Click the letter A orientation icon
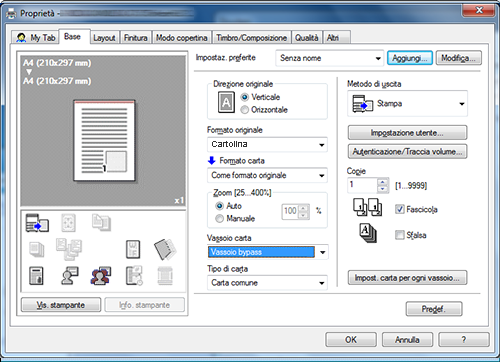 226,102
